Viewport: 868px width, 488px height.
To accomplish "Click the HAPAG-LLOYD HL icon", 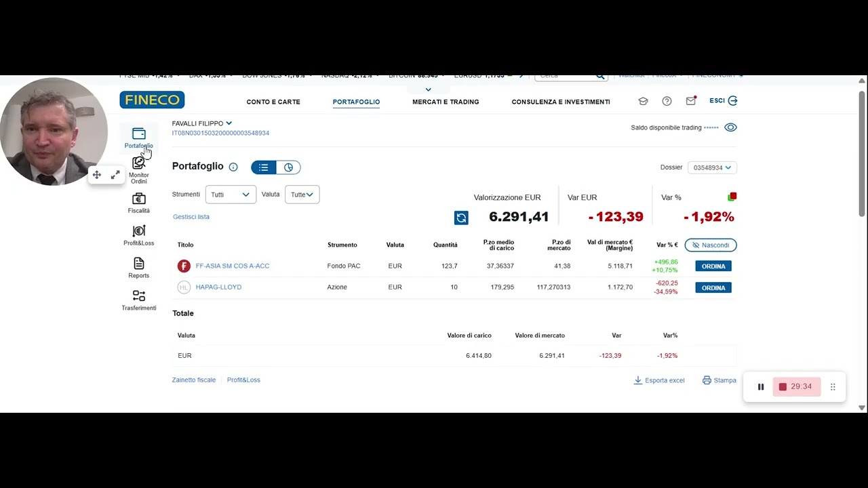I will click(x=184, y=287).
